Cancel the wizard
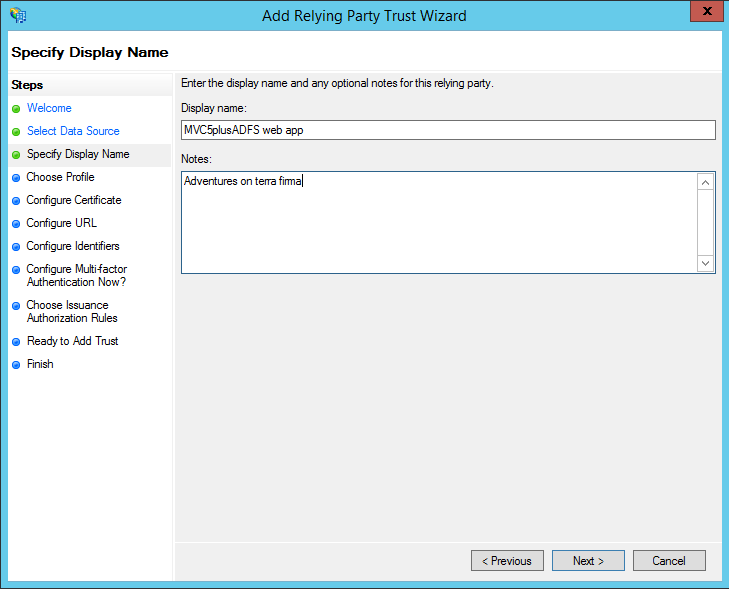 [669, 561]
